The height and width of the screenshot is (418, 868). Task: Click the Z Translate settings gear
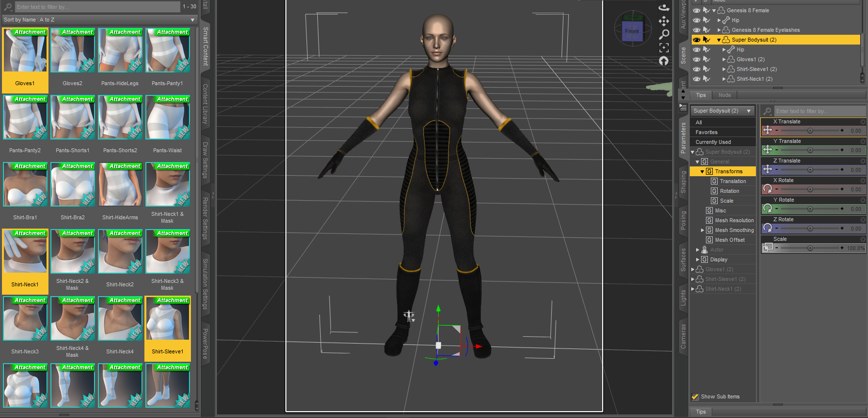click(x=863, y=161)
